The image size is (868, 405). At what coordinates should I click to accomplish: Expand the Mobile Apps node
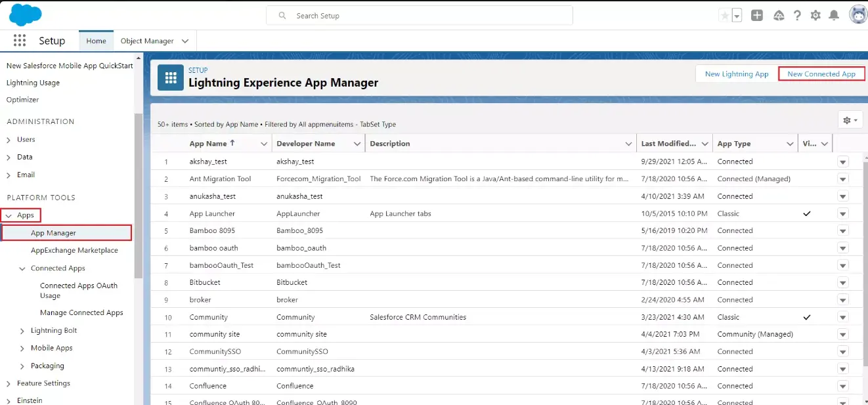[x=23, y=349]
